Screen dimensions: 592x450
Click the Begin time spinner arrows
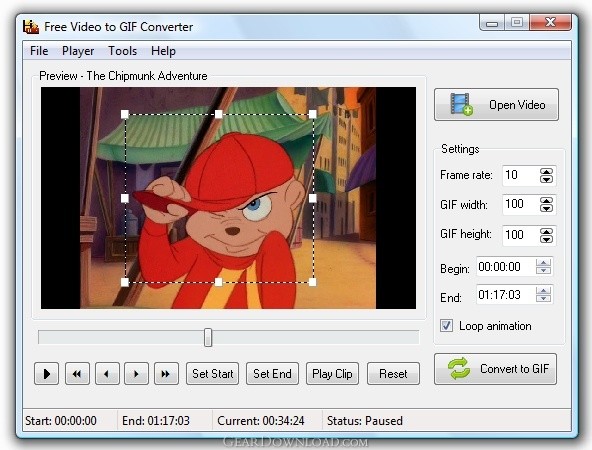(543, 267)
